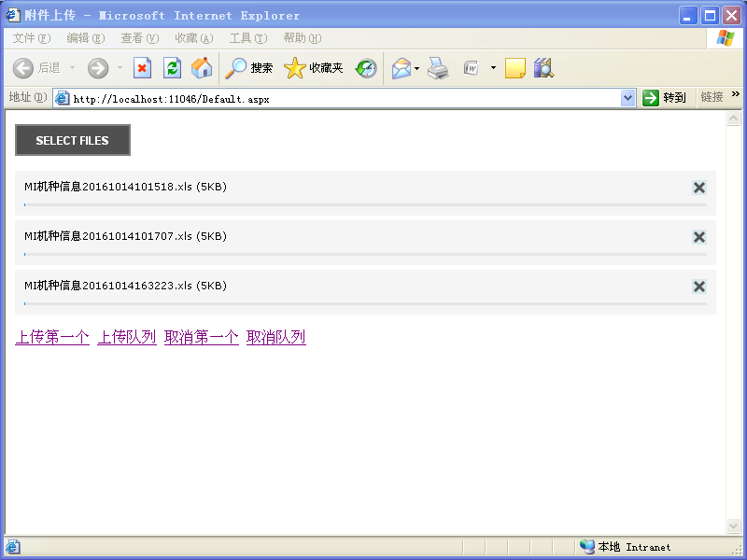747x560 pixels.
Task: Click the scrollbar down arrow
Action: click(733, 525)
